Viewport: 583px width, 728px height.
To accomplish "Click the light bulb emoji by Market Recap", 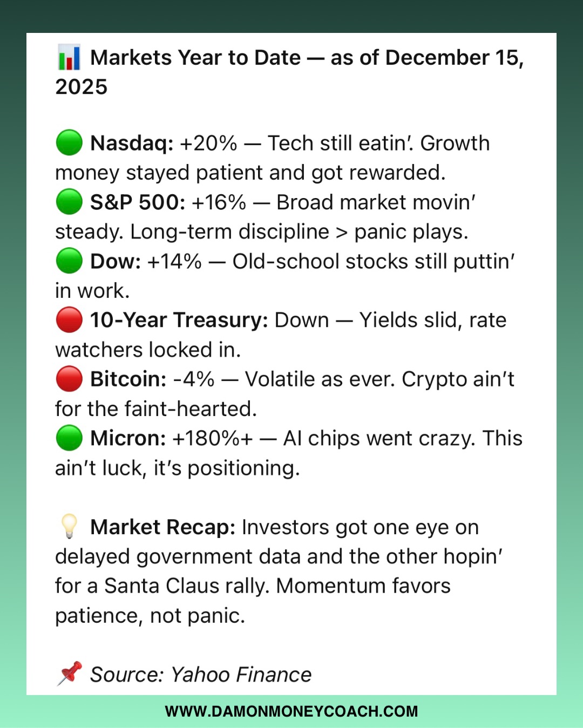I will (x=69, y=527).
